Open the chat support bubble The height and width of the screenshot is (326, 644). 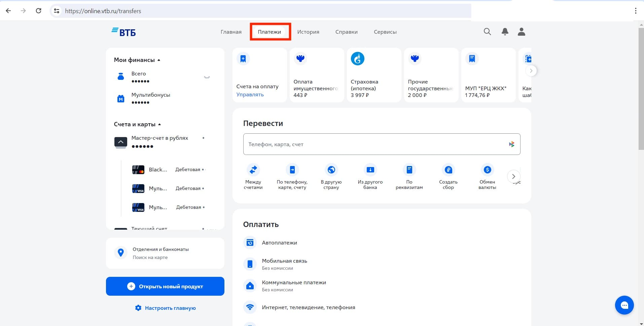pyautogui.click(x=624, y=305)
